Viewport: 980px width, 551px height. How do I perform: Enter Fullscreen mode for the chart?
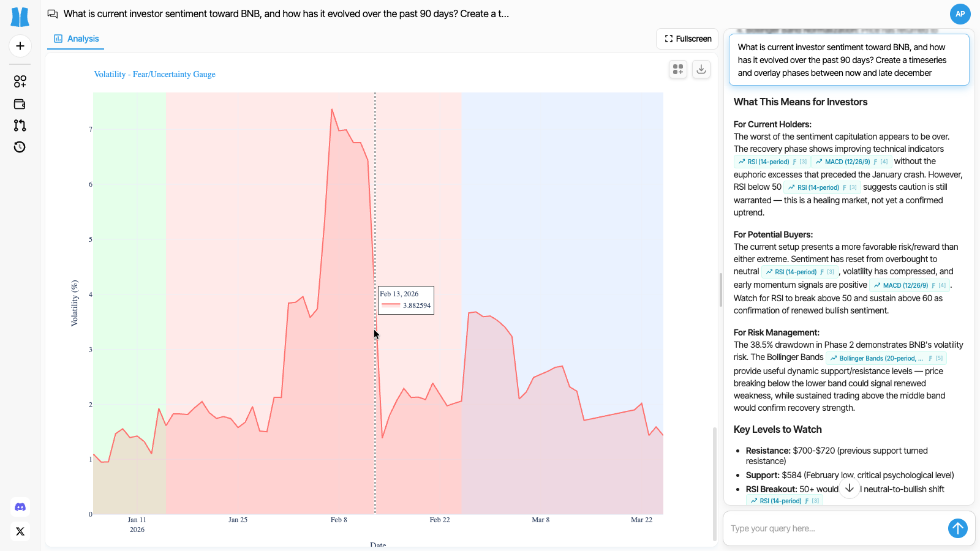[x=687, y=39]
